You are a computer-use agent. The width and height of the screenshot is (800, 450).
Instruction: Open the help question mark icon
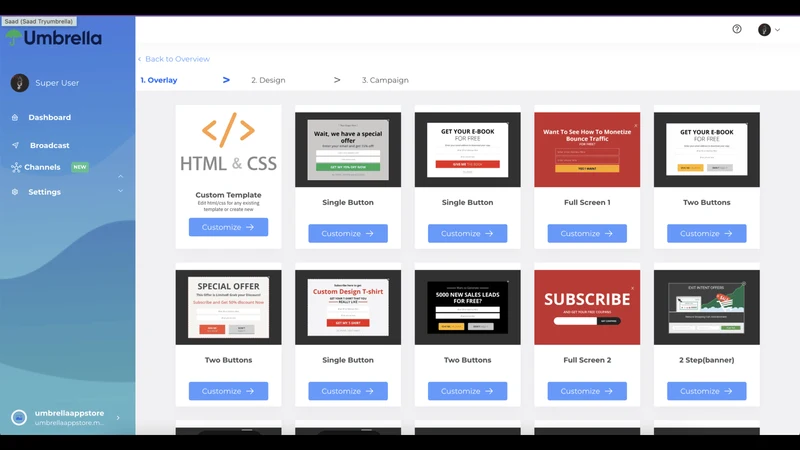coord(737,29)
